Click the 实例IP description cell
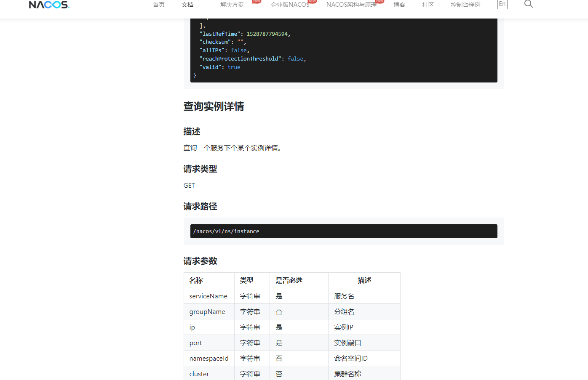 [x=364, y=327]
